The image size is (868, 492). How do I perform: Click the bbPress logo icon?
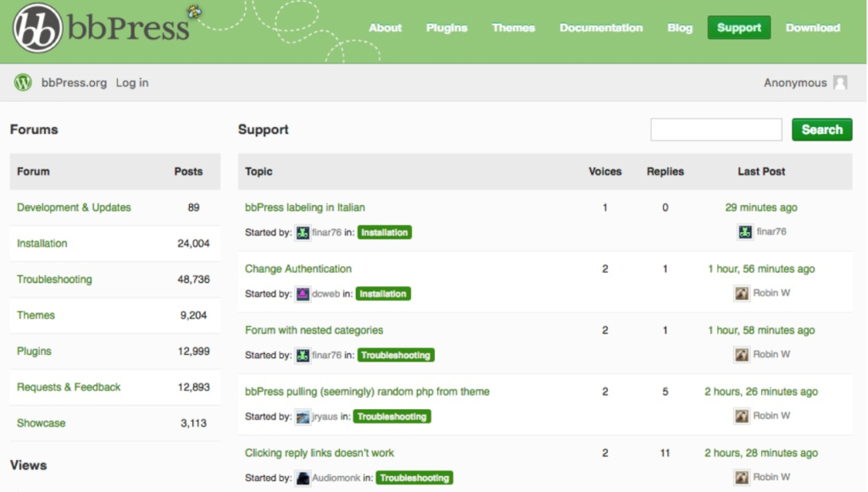(x=38, y=28)
